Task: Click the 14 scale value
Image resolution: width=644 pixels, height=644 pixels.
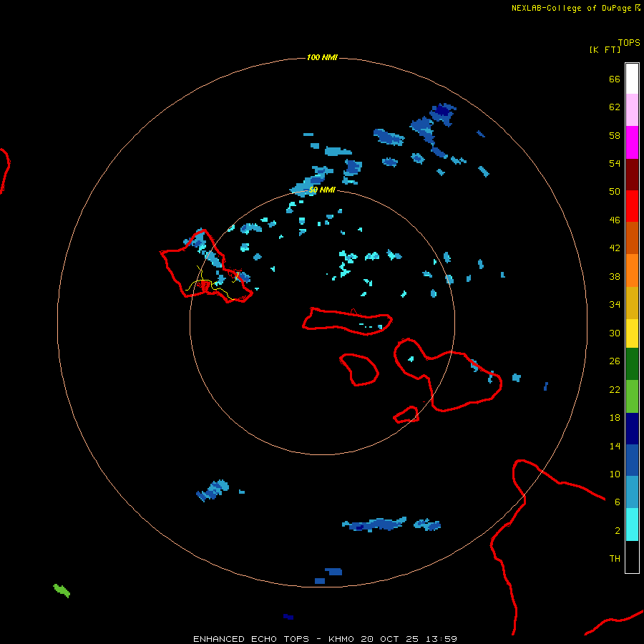Action: 615,446
